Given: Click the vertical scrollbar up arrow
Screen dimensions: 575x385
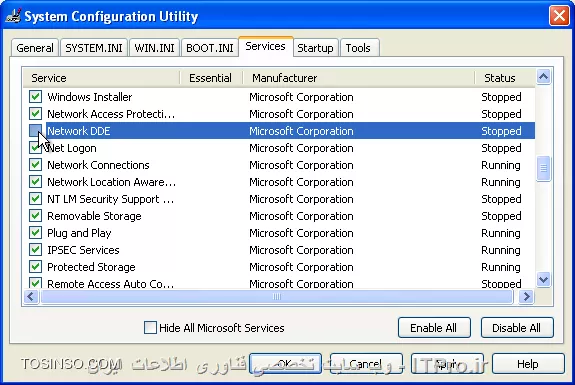Looking at the screenshot, I should tap(543, 77).
